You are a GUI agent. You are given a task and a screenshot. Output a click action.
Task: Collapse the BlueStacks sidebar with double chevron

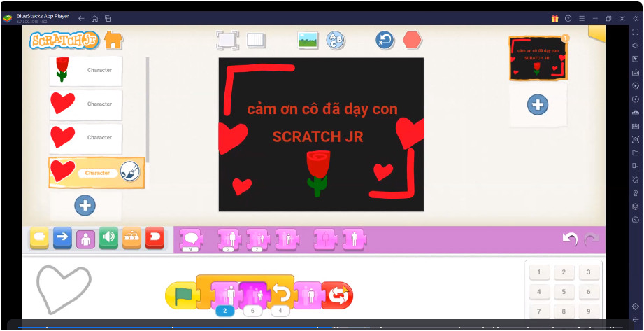(x=636, y=18)
